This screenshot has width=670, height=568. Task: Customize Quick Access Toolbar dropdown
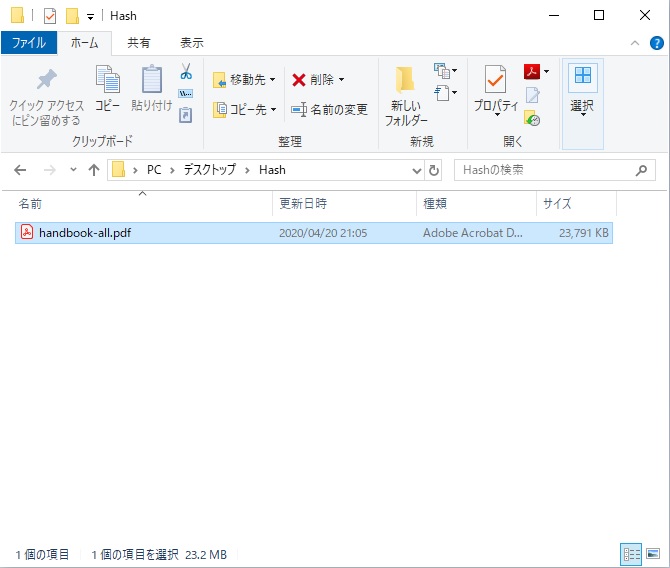click(90, 17)
